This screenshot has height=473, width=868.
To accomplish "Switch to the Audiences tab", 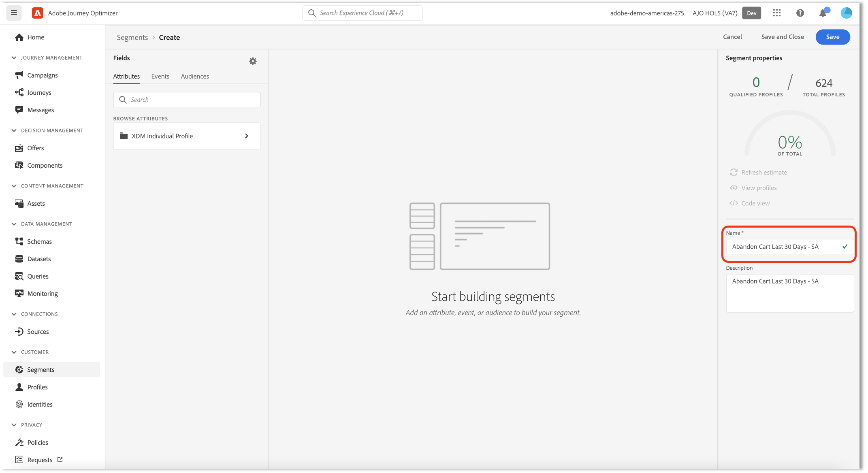I will [195, 77].
